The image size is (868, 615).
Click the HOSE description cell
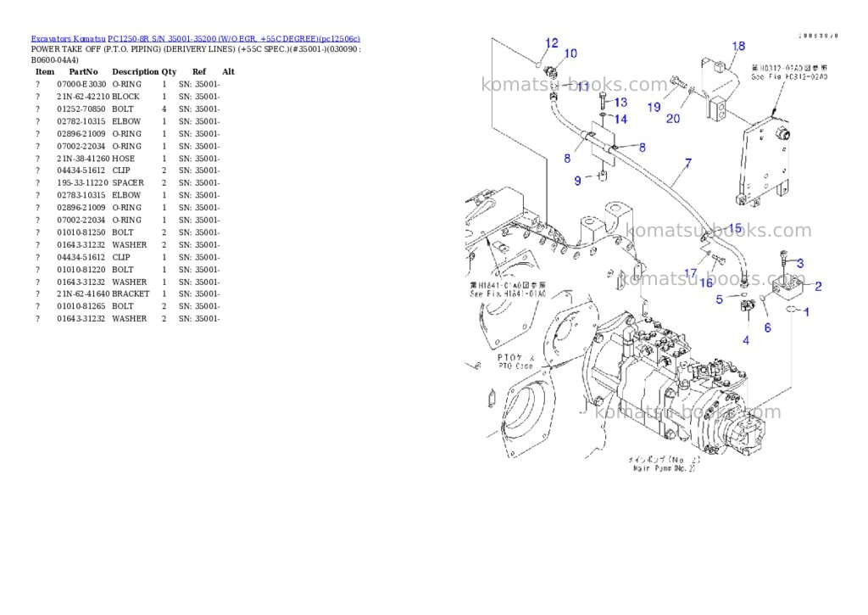point(123,159)
